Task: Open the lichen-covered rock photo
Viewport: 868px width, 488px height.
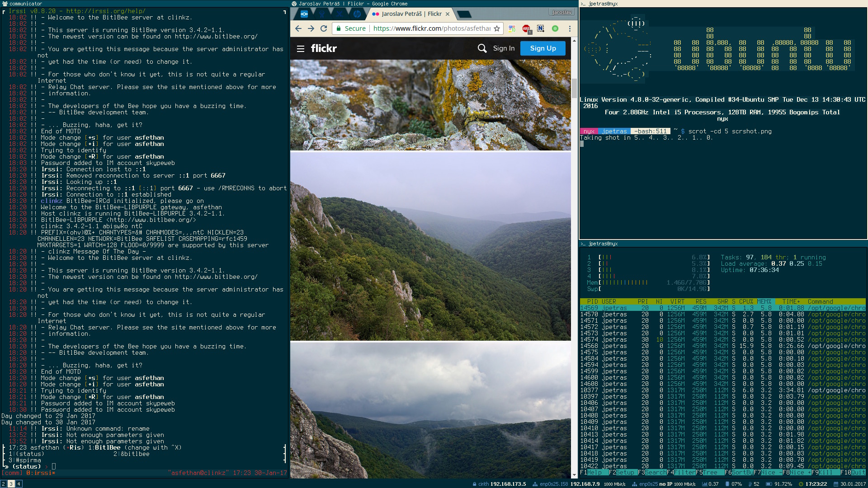Action: point(430,105)
